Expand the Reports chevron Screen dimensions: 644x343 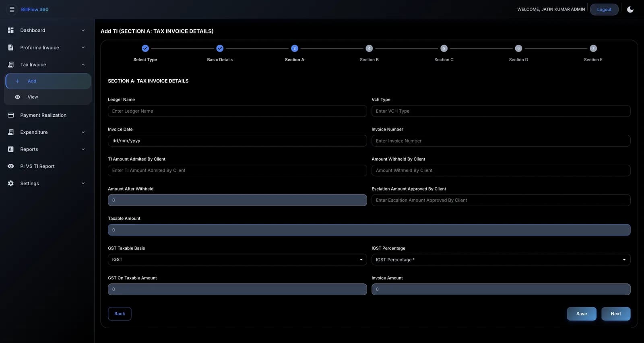pyautogui.click(x=83, y=149)
